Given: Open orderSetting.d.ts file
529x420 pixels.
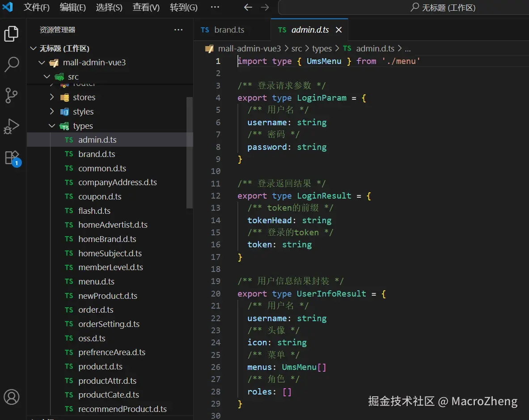Looking at the screenshot, I should tap(110, 324).
